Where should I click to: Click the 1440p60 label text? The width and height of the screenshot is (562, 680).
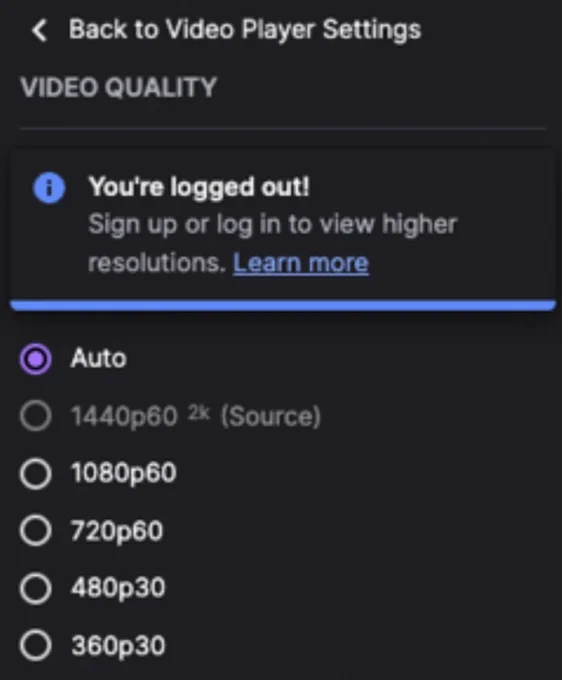pos(124,416)
